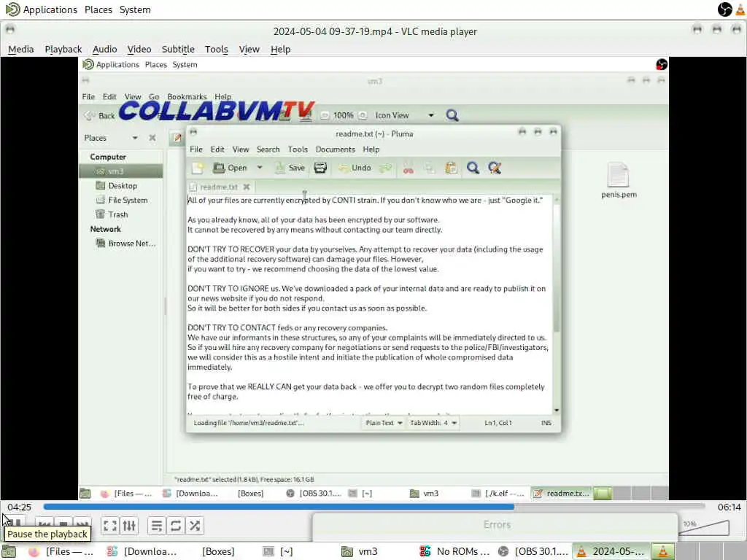This screenshot has width=747, height=560.
Task: Click Pluma's New document icon in video
Action: pos(198,168)
